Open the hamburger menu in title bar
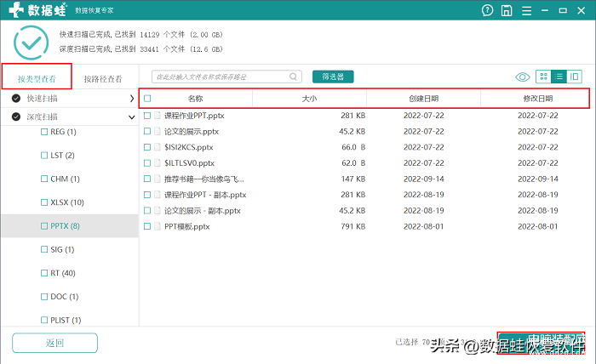Viewport: 596px width, 364px height. [528, 11]
